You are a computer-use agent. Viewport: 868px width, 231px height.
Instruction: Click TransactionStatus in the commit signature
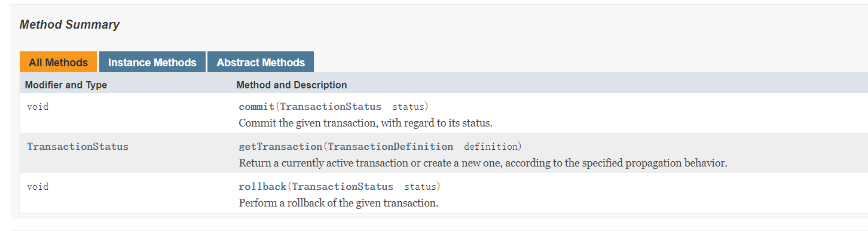tap(331, 107)
